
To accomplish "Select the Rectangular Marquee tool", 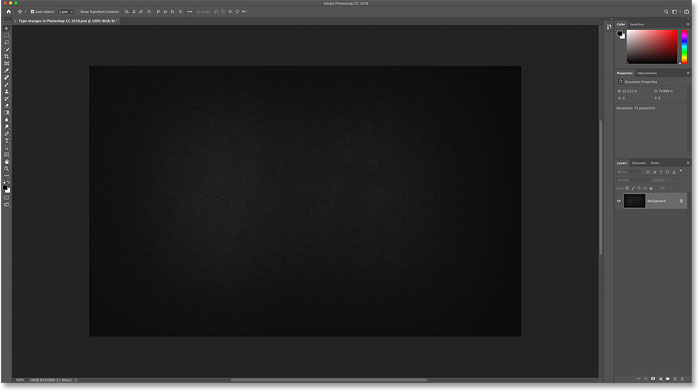I will [x=7, y=35].
